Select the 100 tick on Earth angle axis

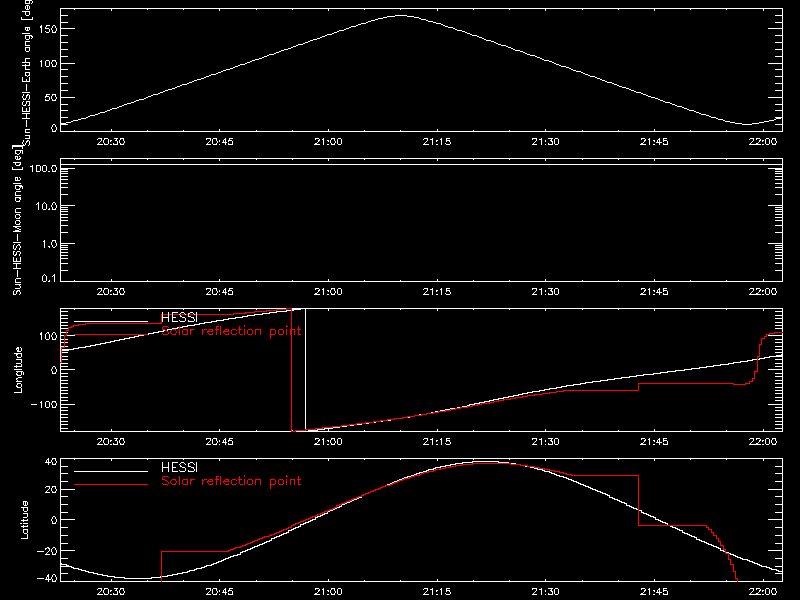(47, 63)
